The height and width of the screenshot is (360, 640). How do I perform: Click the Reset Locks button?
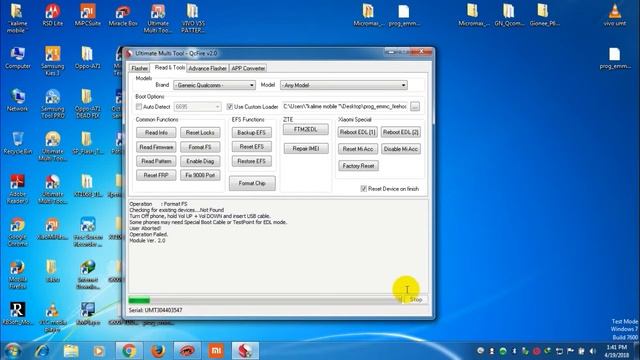pos(200,133)
